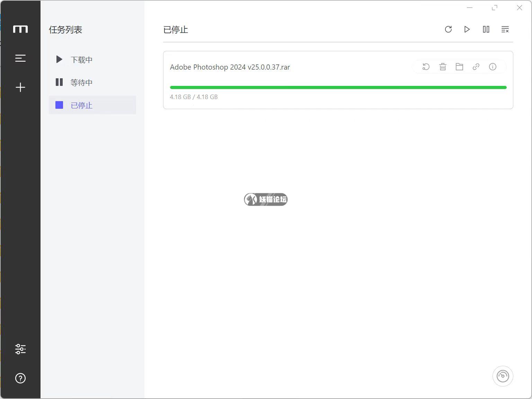Minimize the Motrix window
This screenshot has height=399, width=532.
point(470,8)
